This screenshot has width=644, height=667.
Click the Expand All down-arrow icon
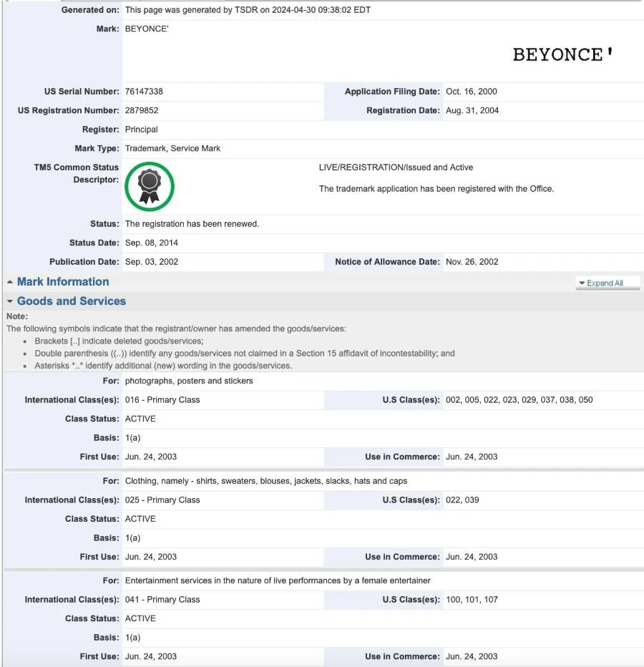coord(582,283)
